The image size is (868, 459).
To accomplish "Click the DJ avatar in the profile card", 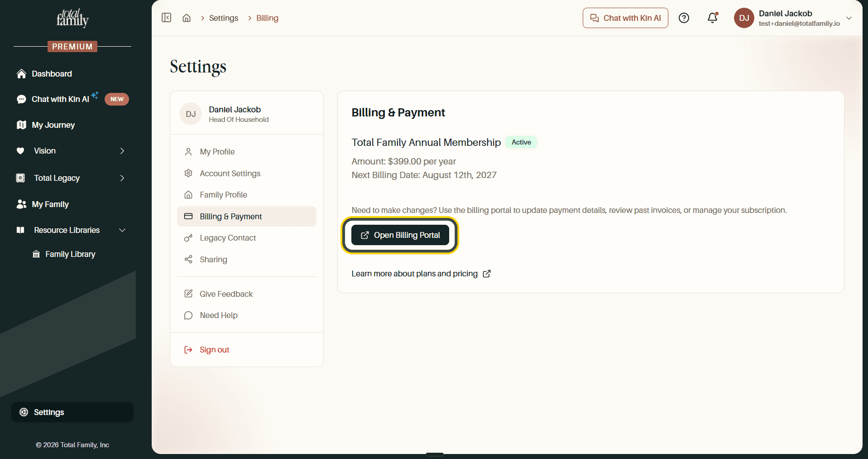I will pos(191,114).
